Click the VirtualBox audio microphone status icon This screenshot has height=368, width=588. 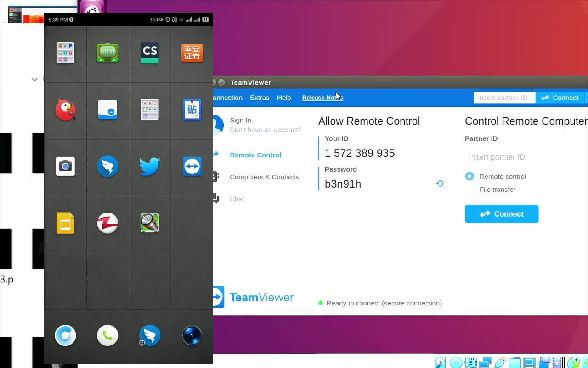pos(471,362)
